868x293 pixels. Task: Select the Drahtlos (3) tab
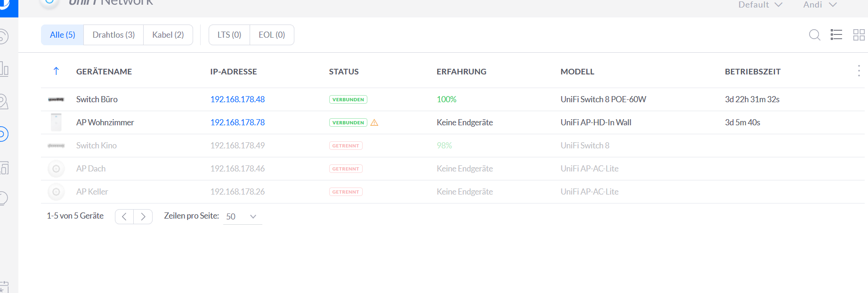tap(114, 35)
